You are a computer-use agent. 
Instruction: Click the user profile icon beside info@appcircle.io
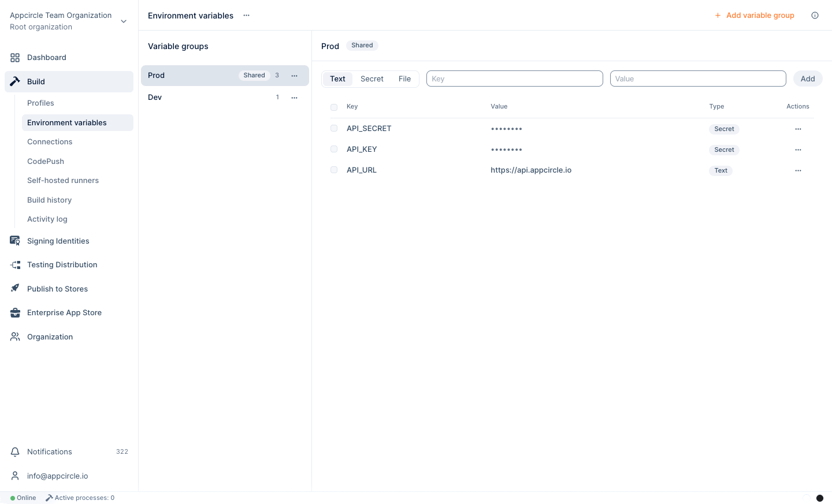[x=15, y=476]
